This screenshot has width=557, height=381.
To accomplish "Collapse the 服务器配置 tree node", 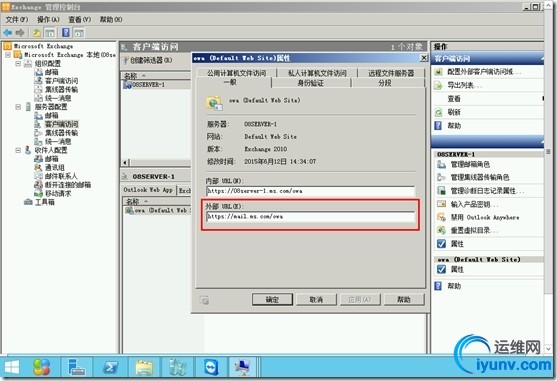I will coord(18,107).
